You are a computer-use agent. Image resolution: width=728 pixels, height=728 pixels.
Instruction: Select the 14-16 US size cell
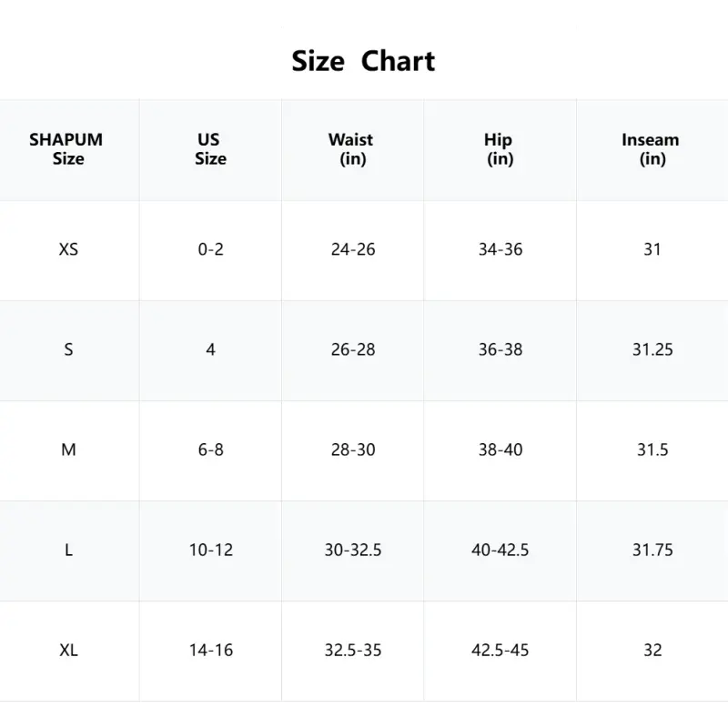click(x=210, y=650)
